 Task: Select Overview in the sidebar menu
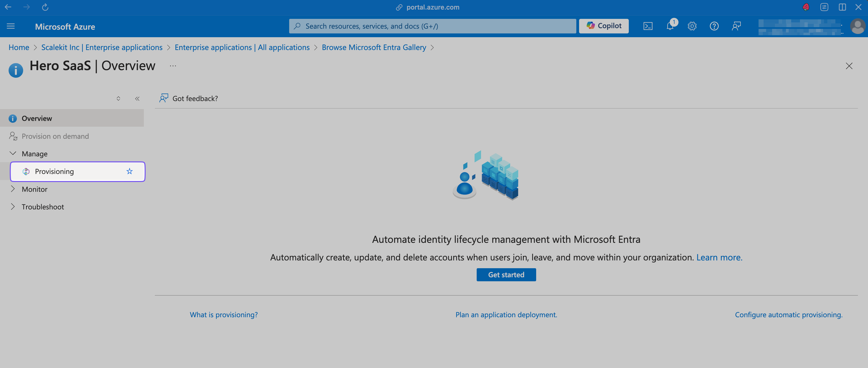(x=37, y=118)
